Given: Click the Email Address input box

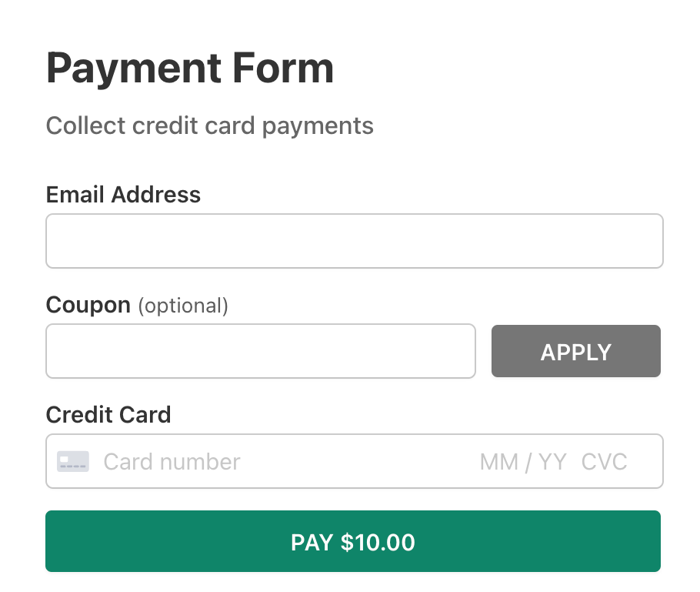Looking at the screenshot, I should point(354,240).
